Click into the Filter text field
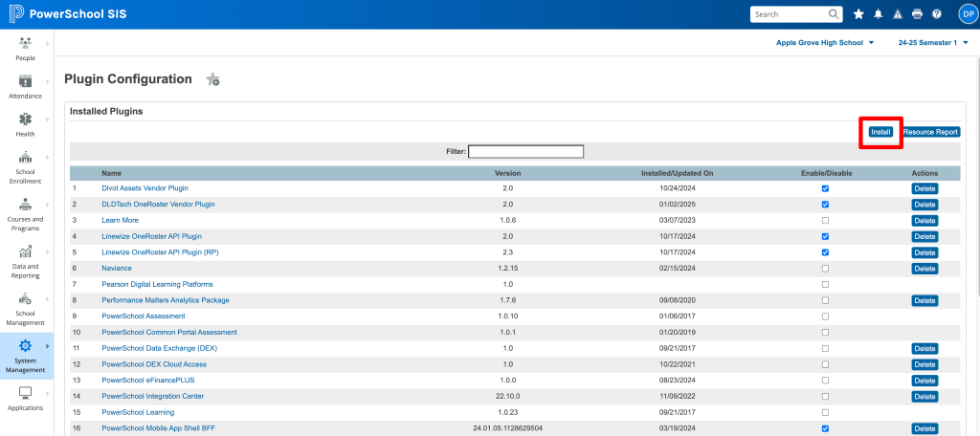Image resolution: width=980 pixels, height=436 pixels. click(x=525, y=151)
